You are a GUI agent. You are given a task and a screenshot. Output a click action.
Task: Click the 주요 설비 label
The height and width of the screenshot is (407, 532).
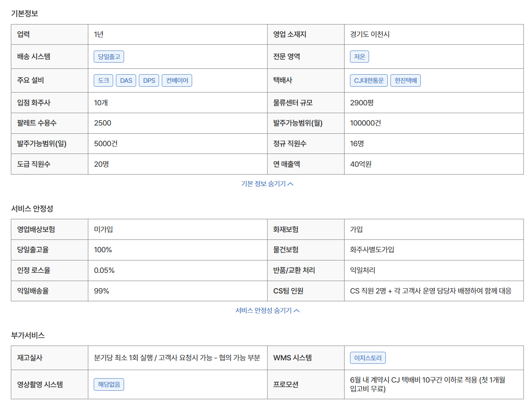(30, 80)
